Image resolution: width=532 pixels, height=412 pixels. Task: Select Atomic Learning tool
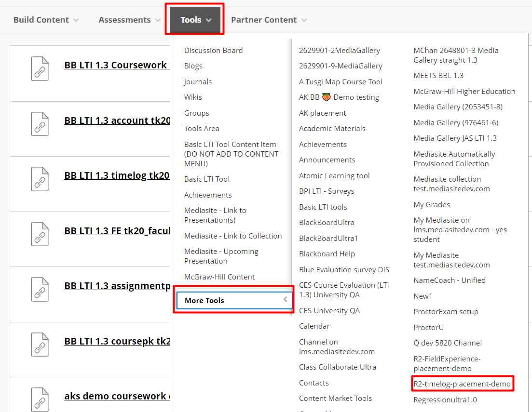click(334, 176)
